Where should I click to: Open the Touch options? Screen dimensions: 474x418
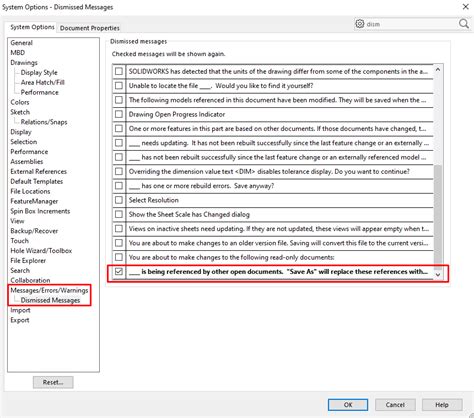[x=20, y=241]
